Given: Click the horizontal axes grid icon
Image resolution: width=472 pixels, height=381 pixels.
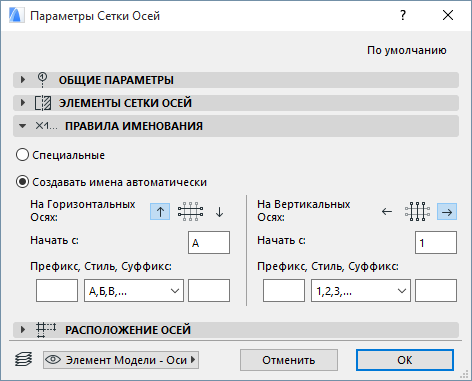Looking at the screenshot, I should coord(190,212).
